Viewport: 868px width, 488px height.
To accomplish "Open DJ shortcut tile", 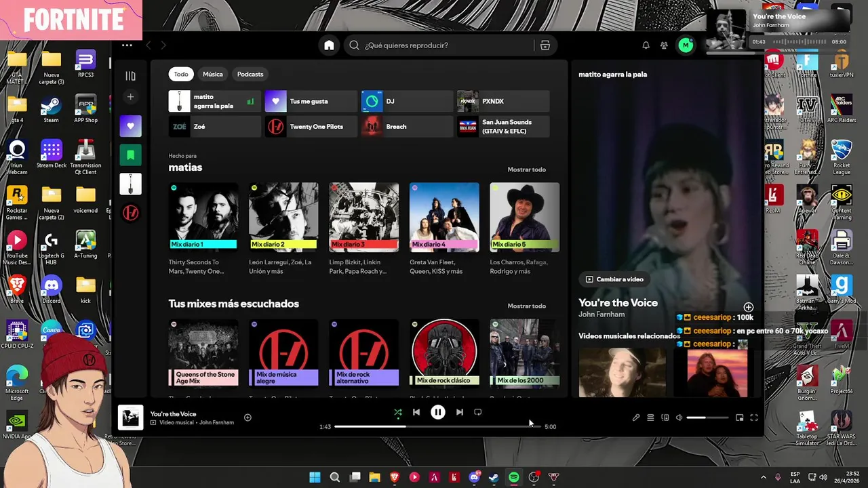I will [407, 101].
